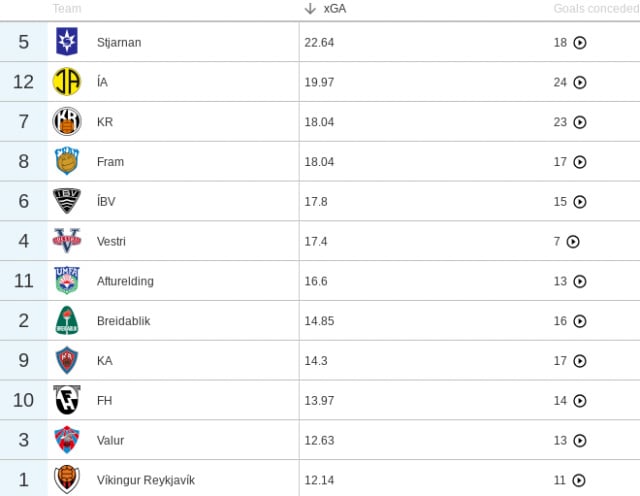The width and height of the screenshot is (640, 496).
Task: Play Valur's 13 goals conceded clips
Action: point(580,440)
